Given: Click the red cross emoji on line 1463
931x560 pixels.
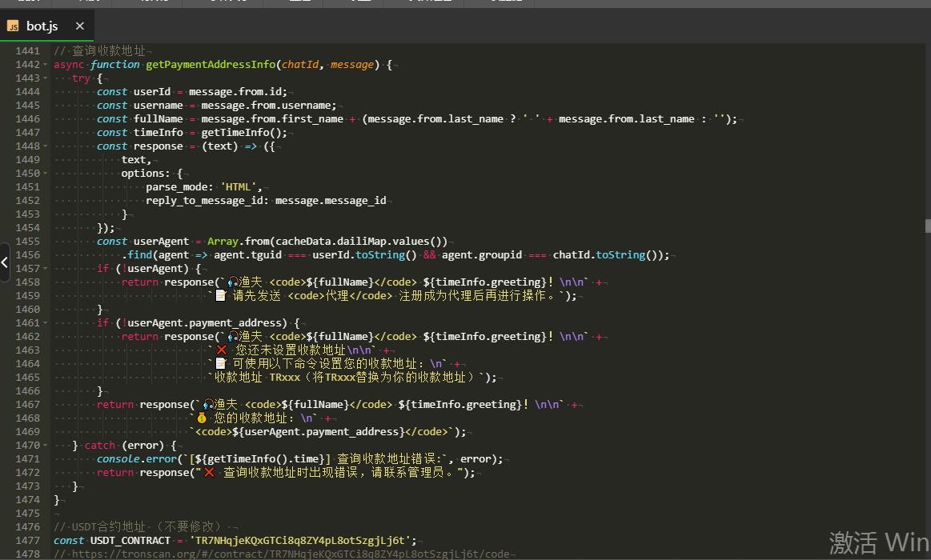Looking at the screenshot, I should pyautogui.click(x=222, y=350).
